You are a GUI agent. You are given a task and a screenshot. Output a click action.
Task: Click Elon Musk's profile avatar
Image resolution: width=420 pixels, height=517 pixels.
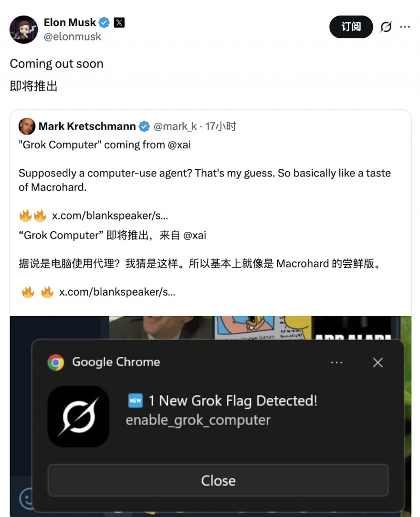pos(23,30)
